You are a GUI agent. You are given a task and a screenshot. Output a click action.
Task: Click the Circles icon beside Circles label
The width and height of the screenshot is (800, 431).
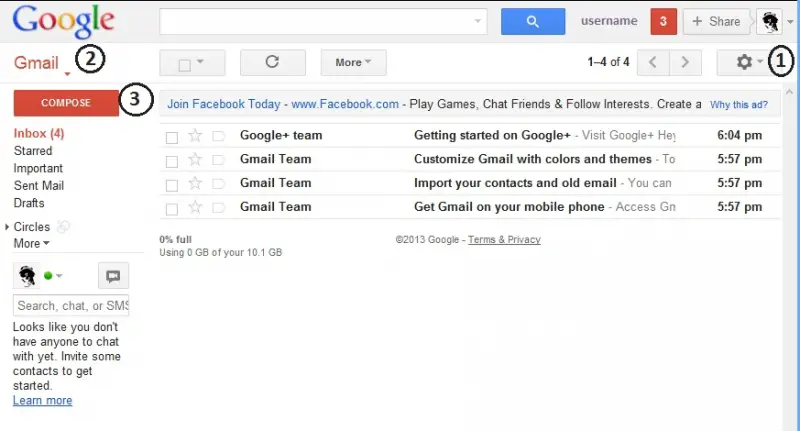[63, 227]
